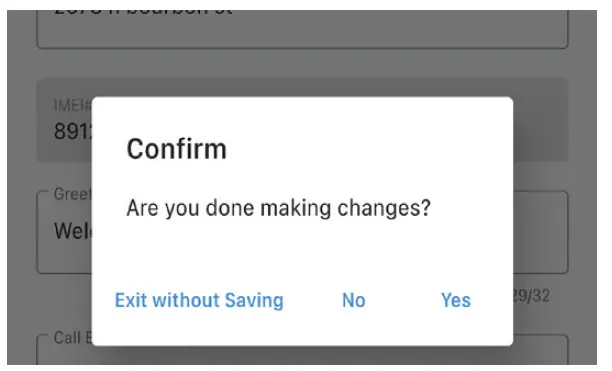The width and height of the screenshot is (612, 371).
Task: Click blank area between No and Yes
Action: 403,300
